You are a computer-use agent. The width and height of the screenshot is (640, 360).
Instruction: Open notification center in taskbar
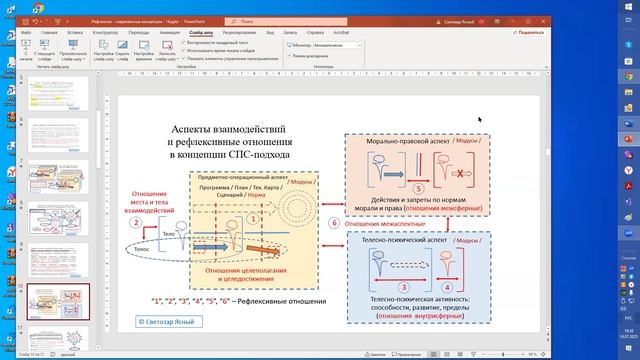click(x=629, y=348)
